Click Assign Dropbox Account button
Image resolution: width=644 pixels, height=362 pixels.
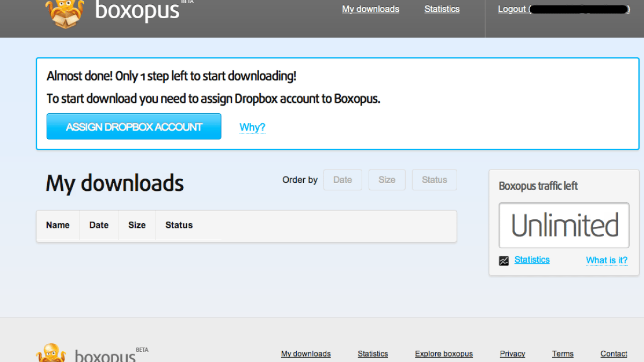coord(134,127)
